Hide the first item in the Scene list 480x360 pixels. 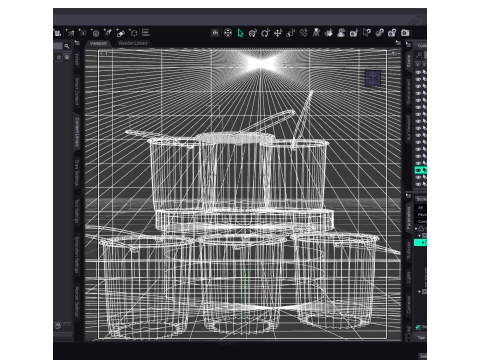tap(418, 72)
